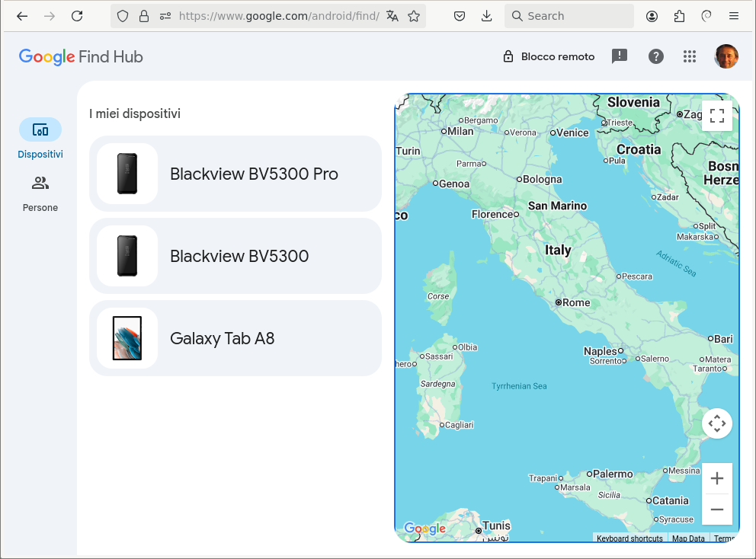The height and width of the screenshot is (559, 756).
Task: Select the Blackview BV5300 device card
Action: click(235, 256)
